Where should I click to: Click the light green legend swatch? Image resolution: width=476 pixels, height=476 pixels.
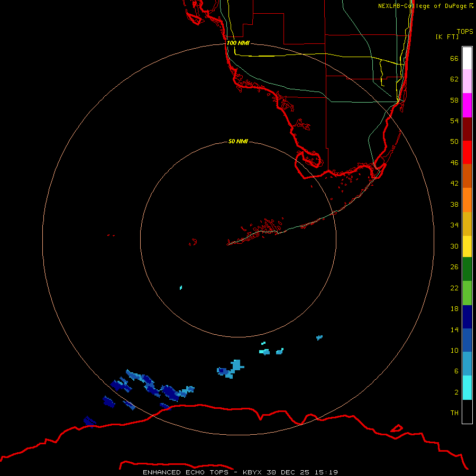click(x=467, y=293)
